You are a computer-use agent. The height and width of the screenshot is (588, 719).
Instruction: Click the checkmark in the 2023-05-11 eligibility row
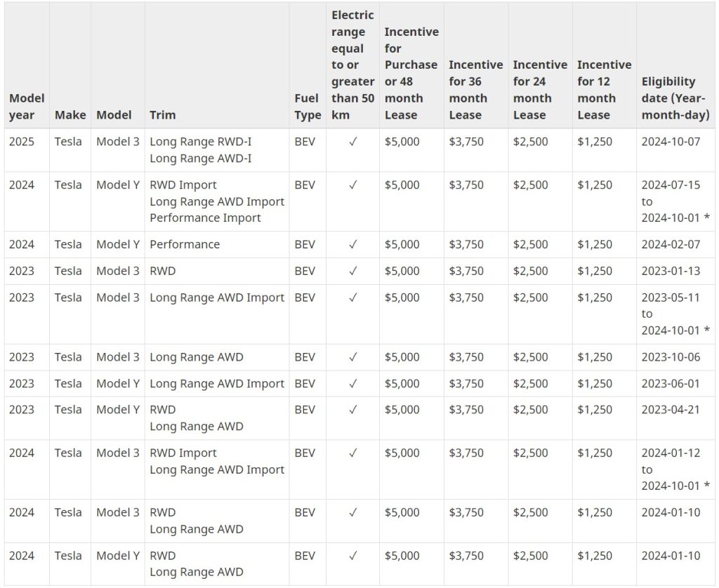[352, 298]
